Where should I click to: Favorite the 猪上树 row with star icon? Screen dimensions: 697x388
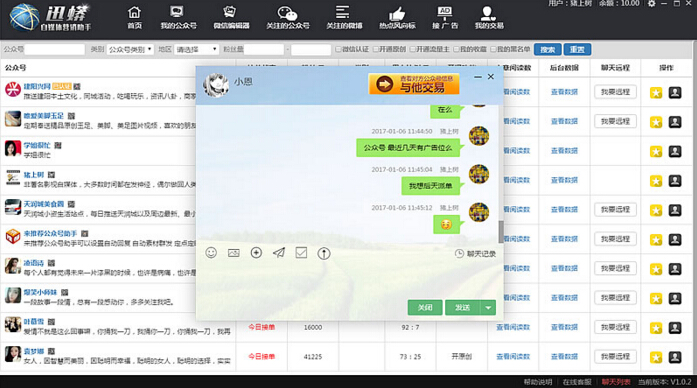pos(656,180)
